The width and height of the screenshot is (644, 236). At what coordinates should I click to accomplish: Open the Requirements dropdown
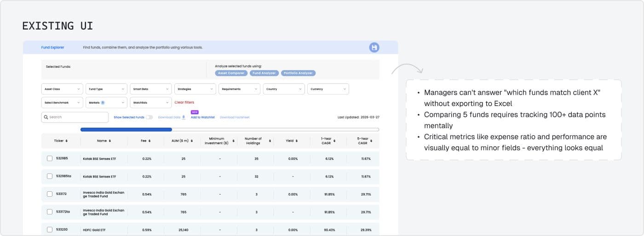pos(239,89)
